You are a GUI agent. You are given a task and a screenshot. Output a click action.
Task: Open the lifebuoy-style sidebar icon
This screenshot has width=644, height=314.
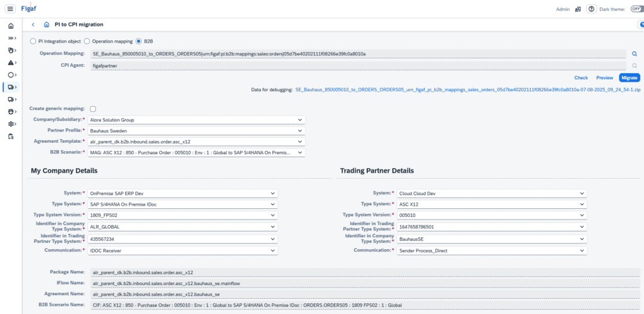[12, 111]
